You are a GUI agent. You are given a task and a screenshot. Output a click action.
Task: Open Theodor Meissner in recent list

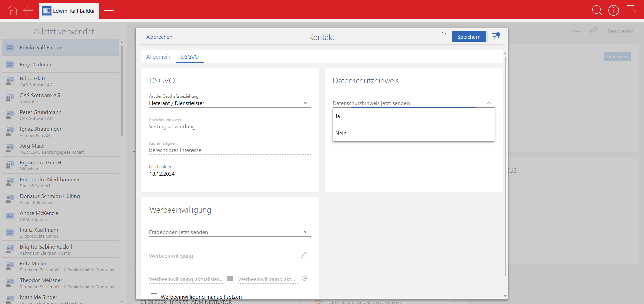pos(60,283)
